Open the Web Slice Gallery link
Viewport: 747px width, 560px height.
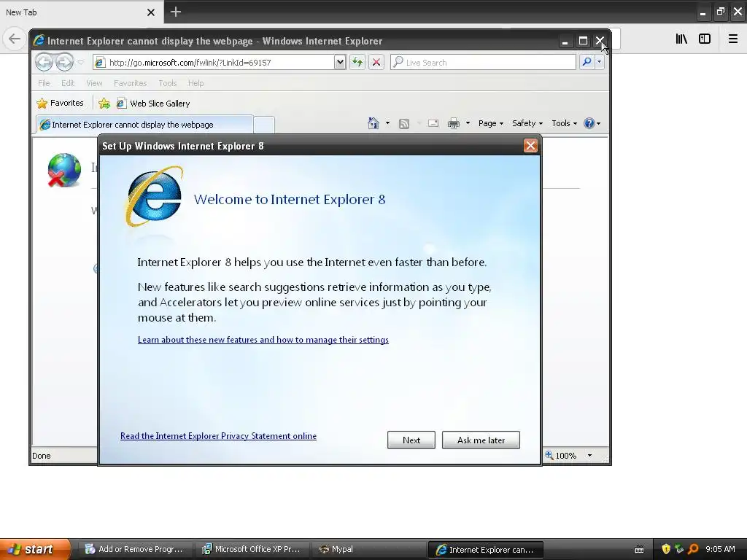(x=153, y=104)
